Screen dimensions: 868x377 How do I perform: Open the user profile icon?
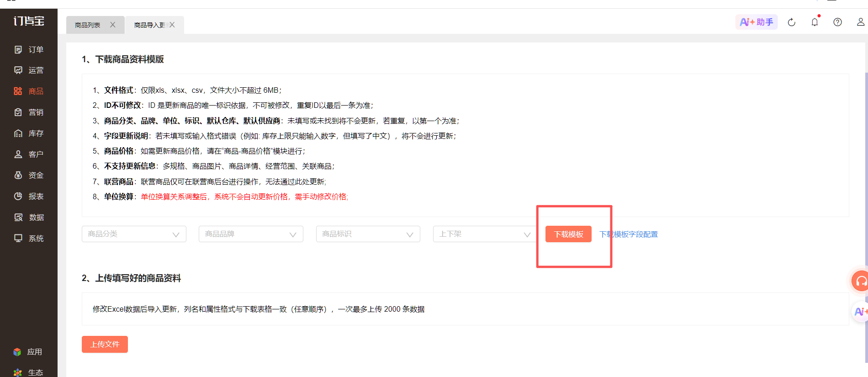point(861,22)
